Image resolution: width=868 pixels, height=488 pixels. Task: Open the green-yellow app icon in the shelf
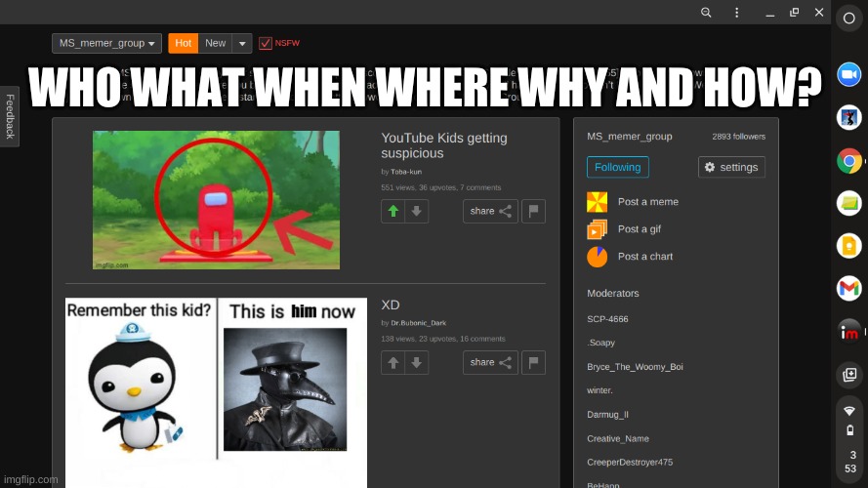tap(848, 204)
